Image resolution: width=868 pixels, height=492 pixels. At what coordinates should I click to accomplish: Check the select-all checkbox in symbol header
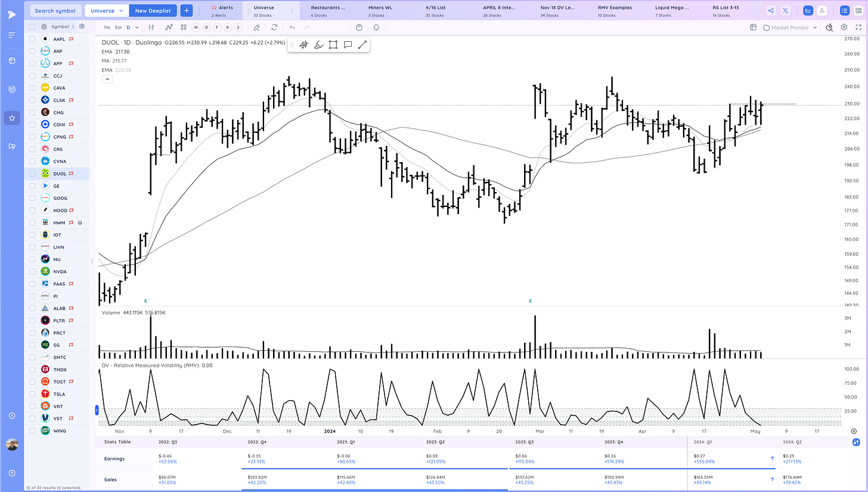tap(32, 26)
